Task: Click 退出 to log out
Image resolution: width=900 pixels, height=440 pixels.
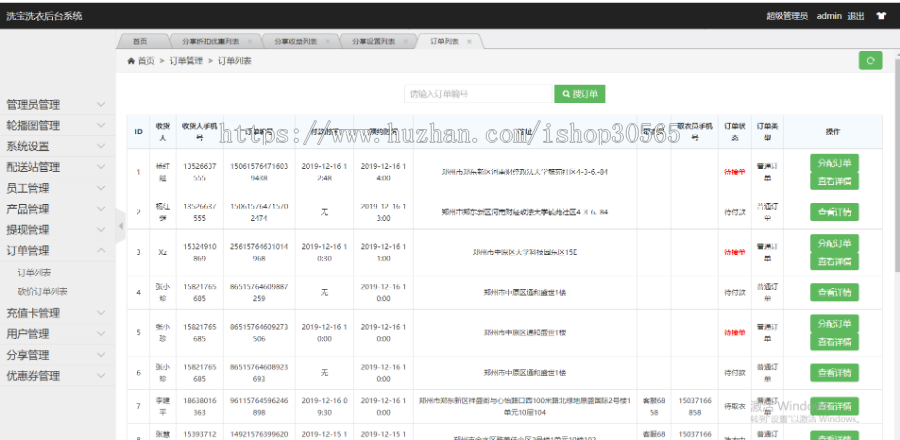Action: coord(856,16)
